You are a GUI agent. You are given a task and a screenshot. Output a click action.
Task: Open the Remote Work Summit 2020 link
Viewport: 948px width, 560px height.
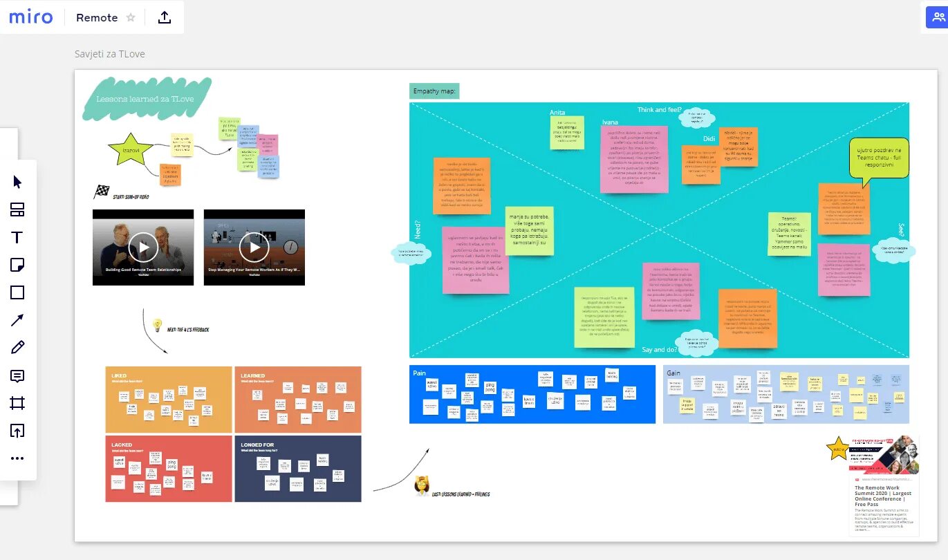(883, 497)
